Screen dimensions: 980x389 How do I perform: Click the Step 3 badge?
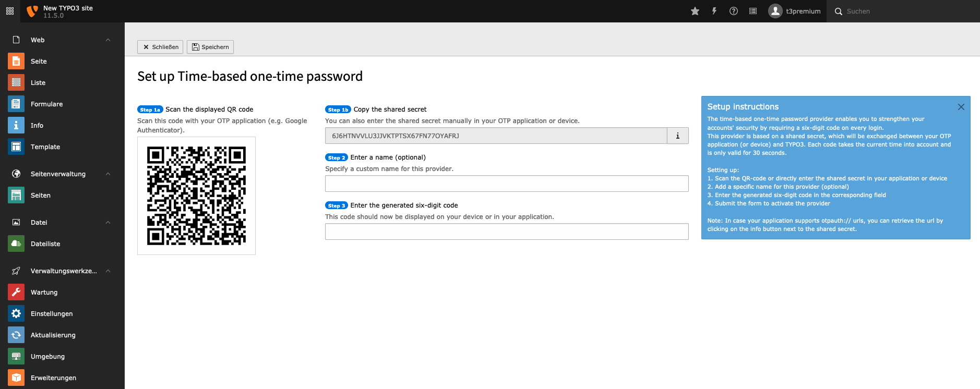pos(337,205)
